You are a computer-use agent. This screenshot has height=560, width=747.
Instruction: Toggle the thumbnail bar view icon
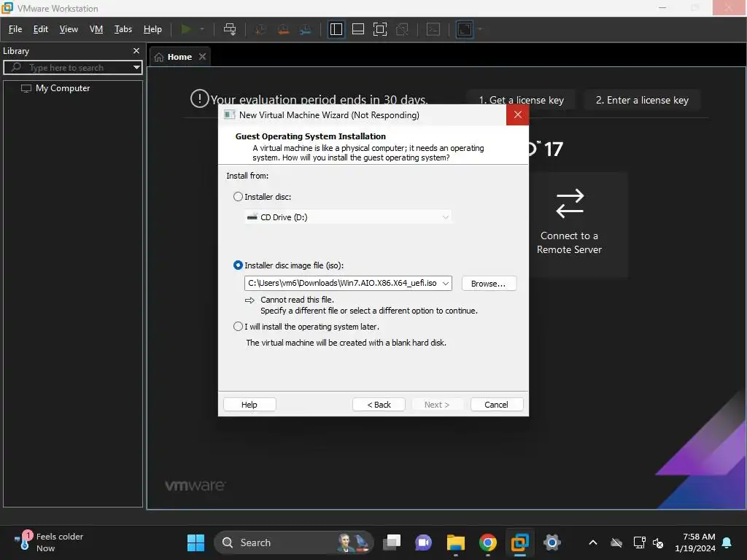tap(357, 29)
